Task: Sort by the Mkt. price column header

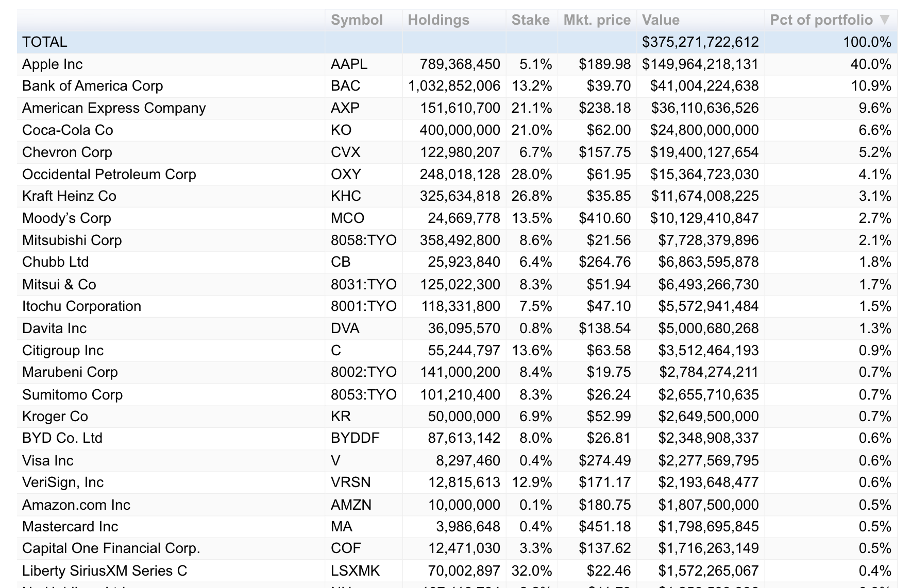Action: (x=597, y=20)
